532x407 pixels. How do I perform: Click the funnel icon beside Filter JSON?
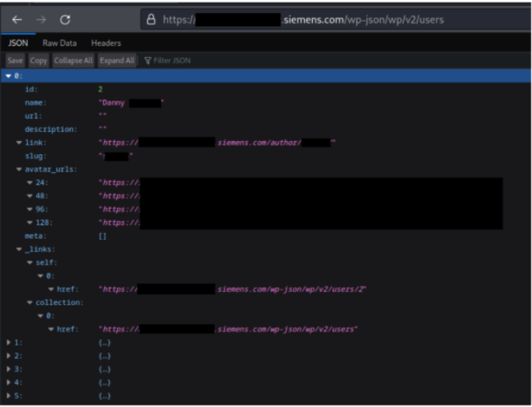pos(147,61)
